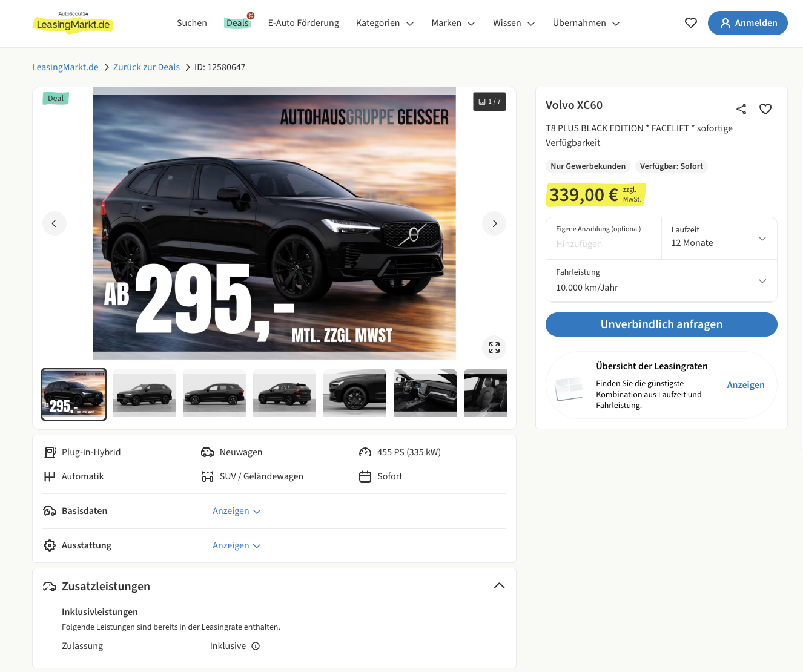Click the LeasingMarkt.de logo
The width and height of the screenshot is (803, 672).
pos(73,23)
